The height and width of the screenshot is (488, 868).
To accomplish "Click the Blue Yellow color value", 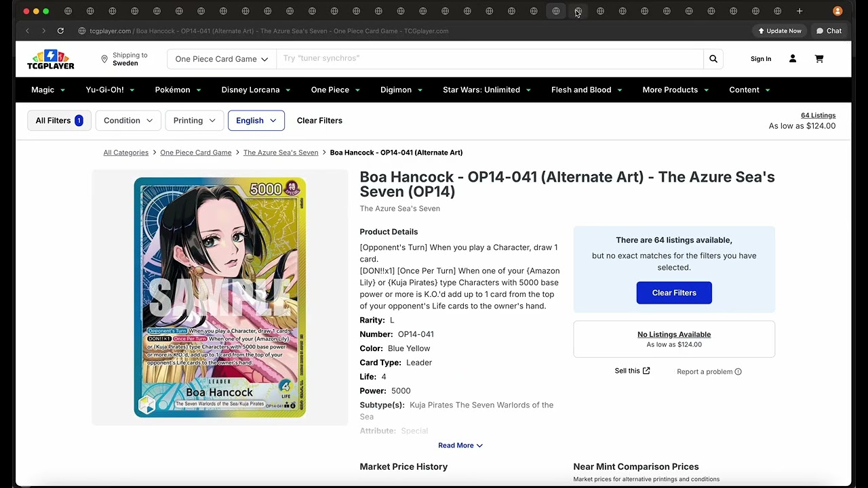I will [409, 348].
